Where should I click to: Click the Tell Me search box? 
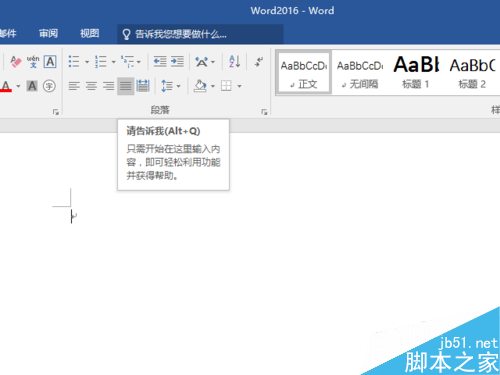pyautogui.click(x=200, y=34)
